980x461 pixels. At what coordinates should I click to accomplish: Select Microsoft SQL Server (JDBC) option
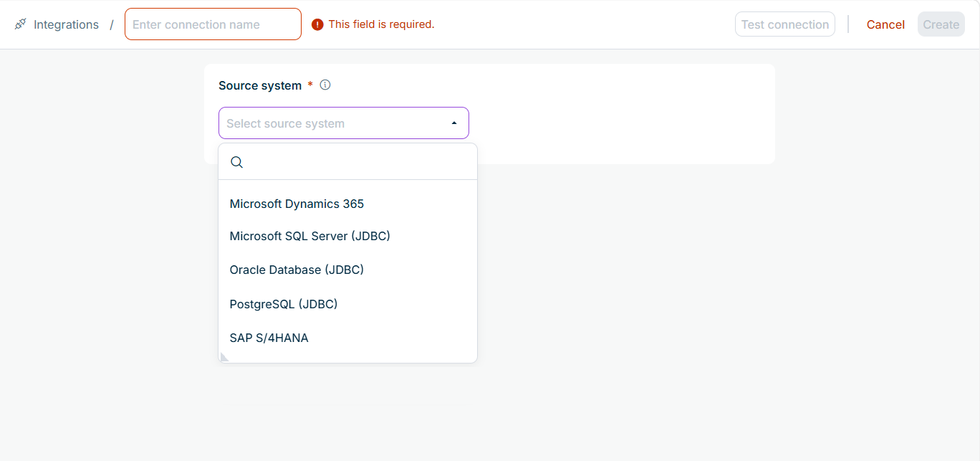coord(347,236)
